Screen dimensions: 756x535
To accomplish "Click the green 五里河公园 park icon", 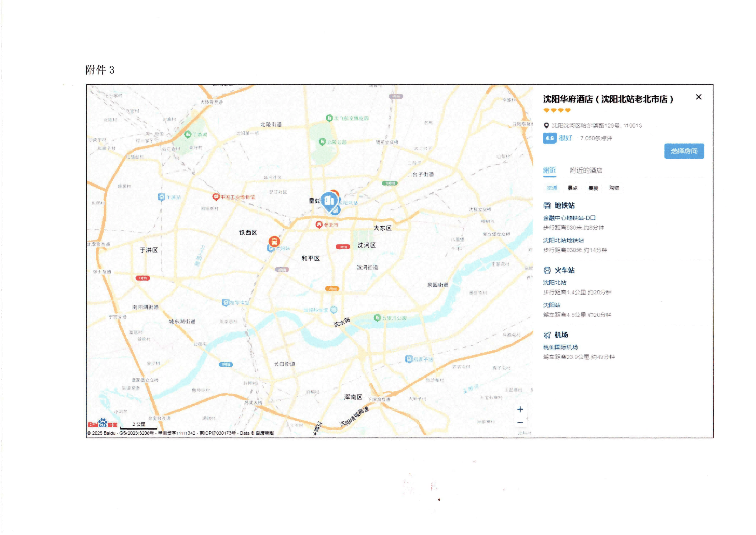I will click(x=377, y=318).
